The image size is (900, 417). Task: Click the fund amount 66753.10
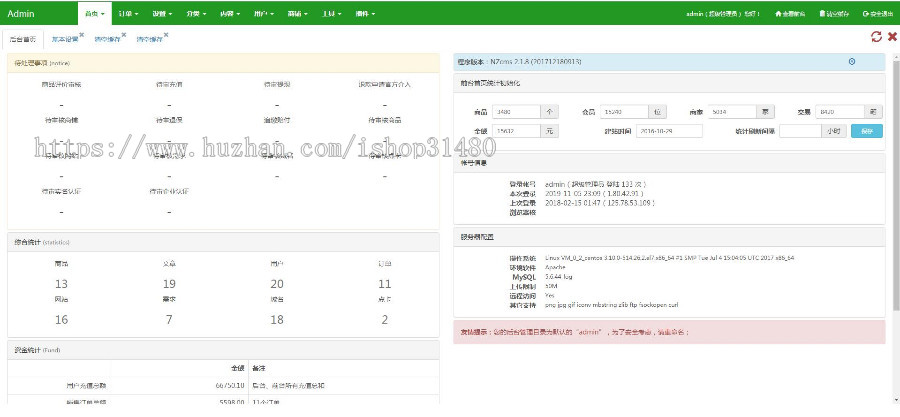point(230,385)
